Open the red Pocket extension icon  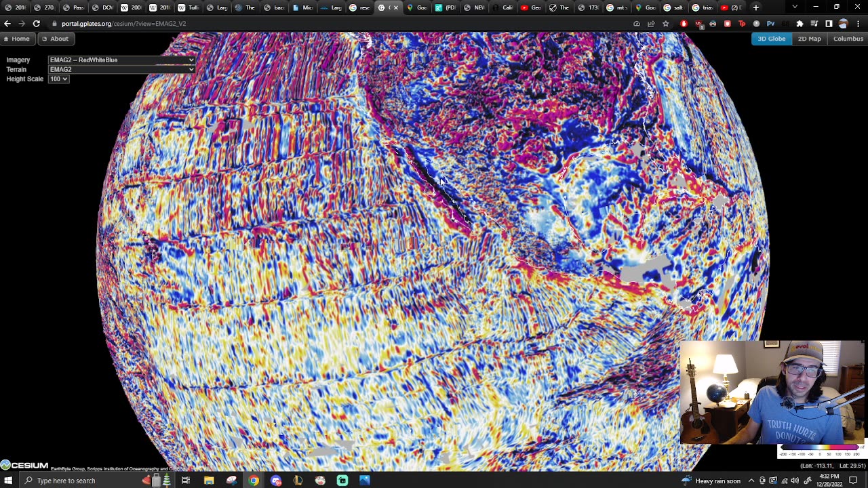coord(728,24)
